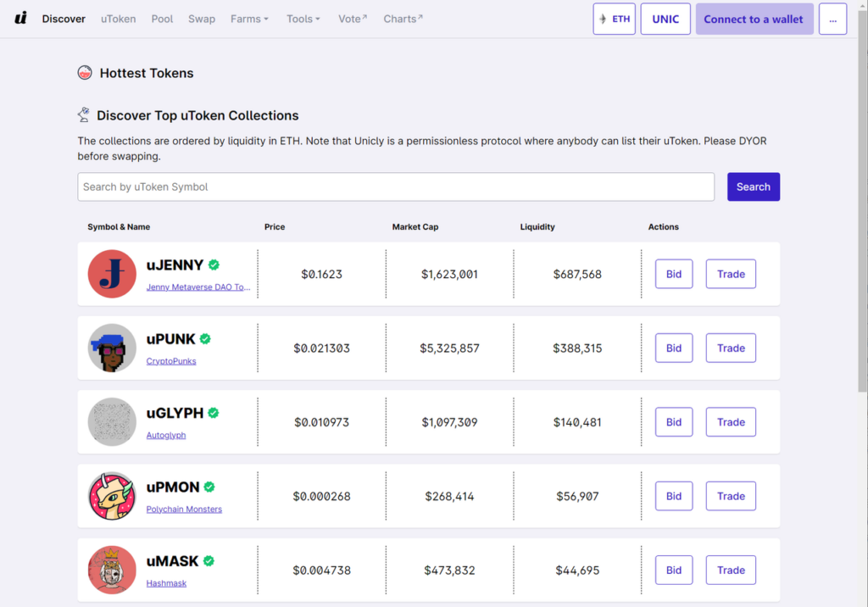The image size is (868, 607).
Task: Click the uGLYPH liquidity $140,481
Action: 577,422
